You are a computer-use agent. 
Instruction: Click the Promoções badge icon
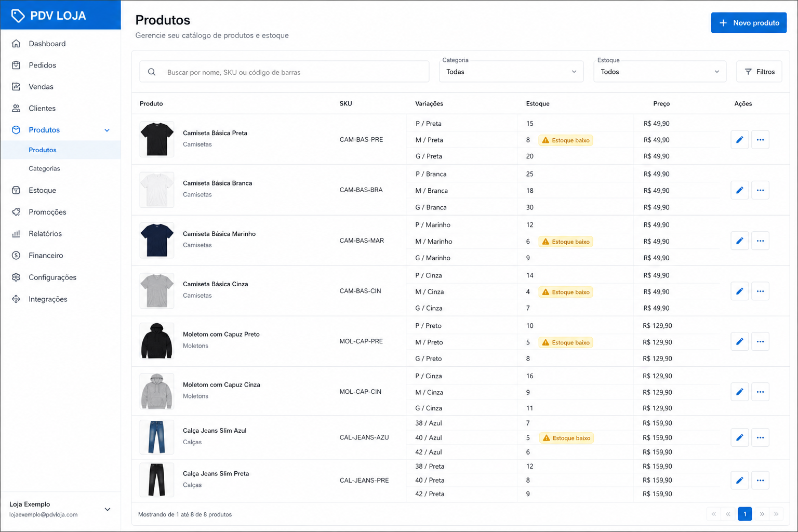pyautogui.click(x=16, y=212)
